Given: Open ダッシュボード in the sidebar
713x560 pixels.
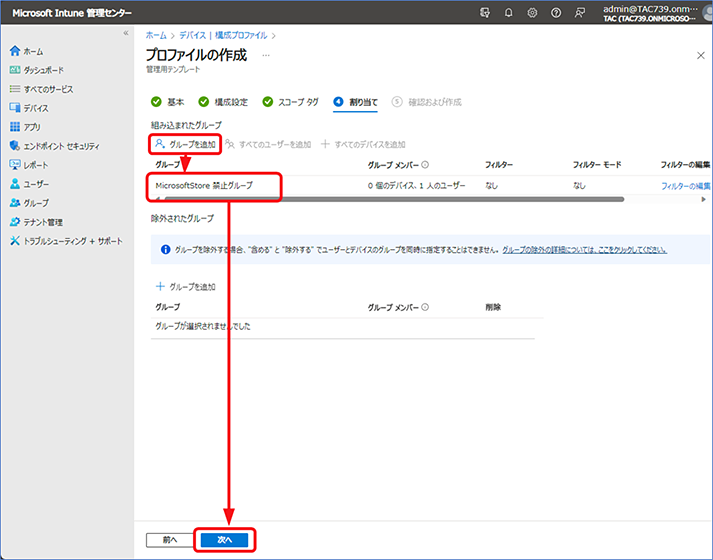Looking at the screenshot, I should click(x=44, y=70).
